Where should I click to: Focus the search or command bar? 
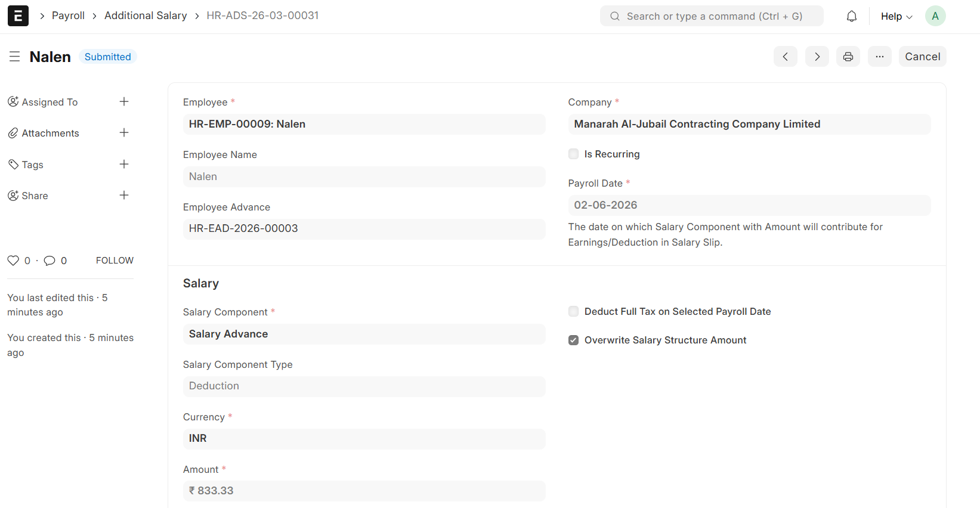[x=712, y=16]
